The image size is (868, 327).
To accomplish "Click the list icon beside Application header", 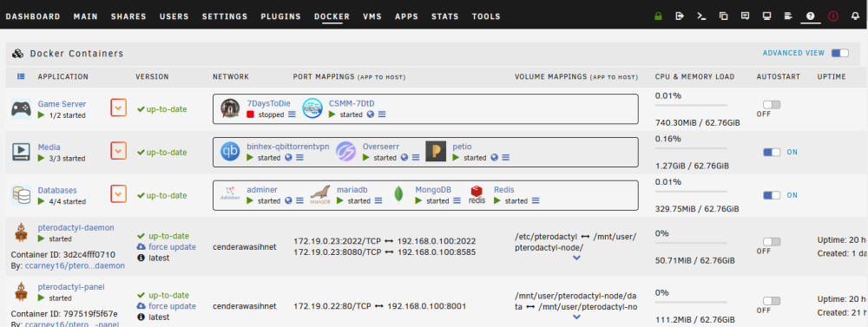I will pyautogui.click(x=21, y=77).
